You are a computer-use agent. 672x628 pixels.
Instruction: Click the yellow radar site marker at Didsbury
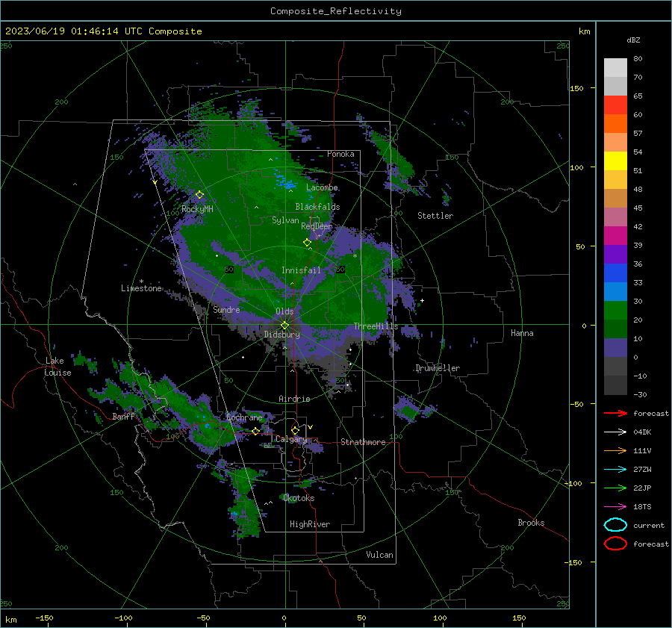(x=284, y=326)
